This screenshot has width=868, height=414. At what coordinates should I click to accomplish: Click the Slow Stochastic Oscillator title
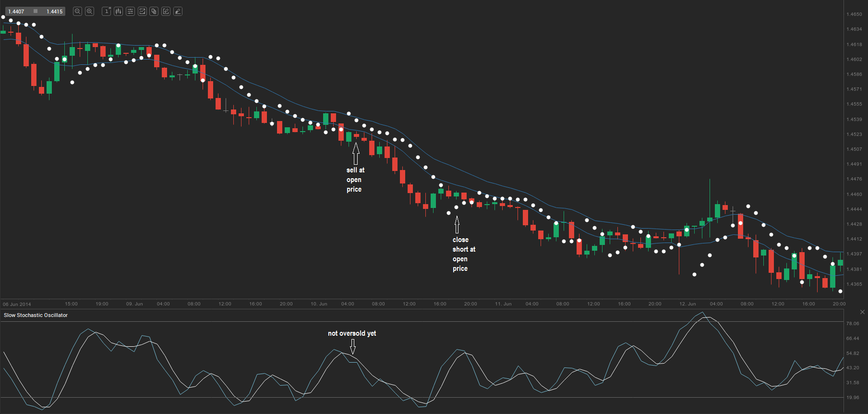36,315
